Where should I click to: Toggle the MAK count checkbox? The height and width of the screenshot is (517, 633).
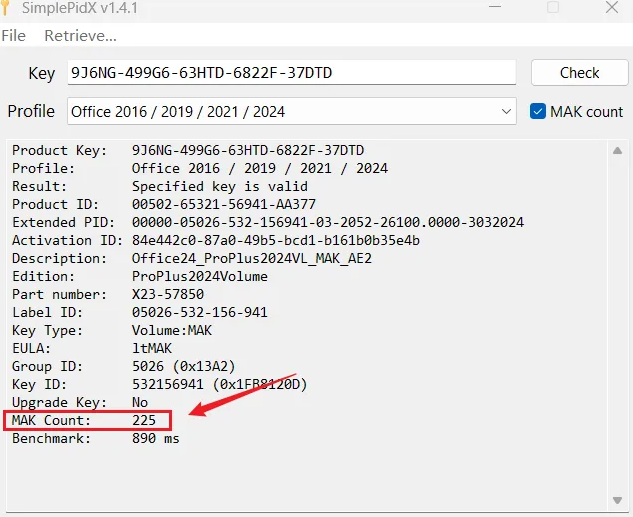pos(538,111)
